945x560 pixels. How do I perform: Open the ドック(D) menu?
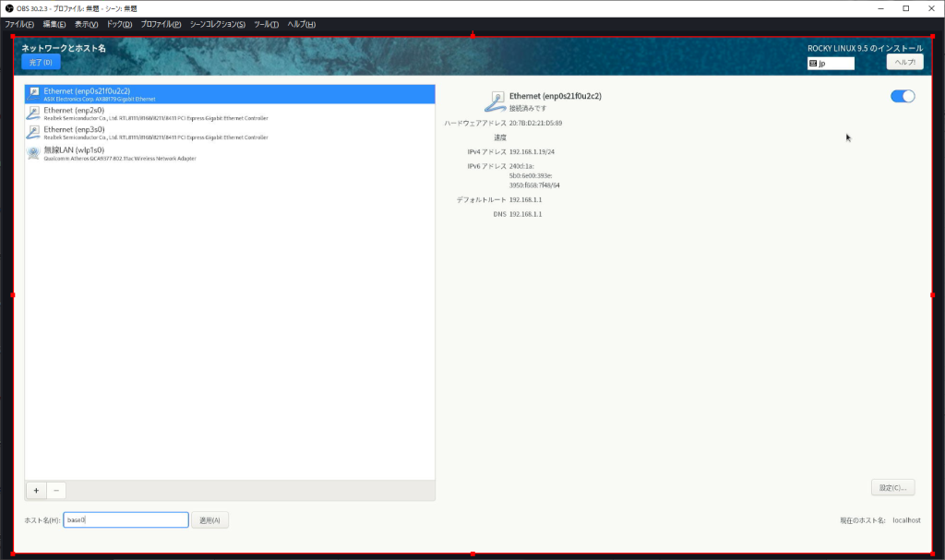tap(119, 24)
